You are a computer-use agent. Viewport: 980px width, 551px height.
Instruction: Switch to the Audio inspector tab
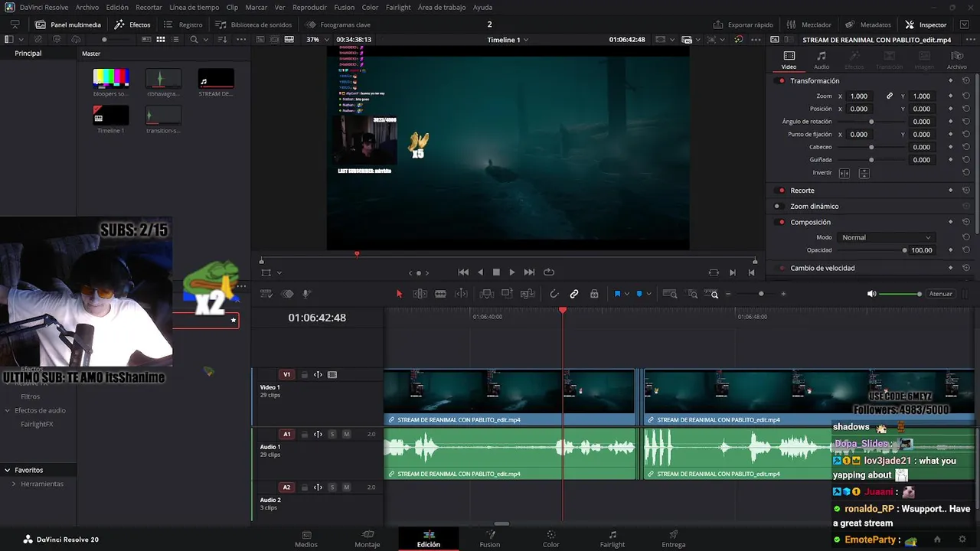822,60
